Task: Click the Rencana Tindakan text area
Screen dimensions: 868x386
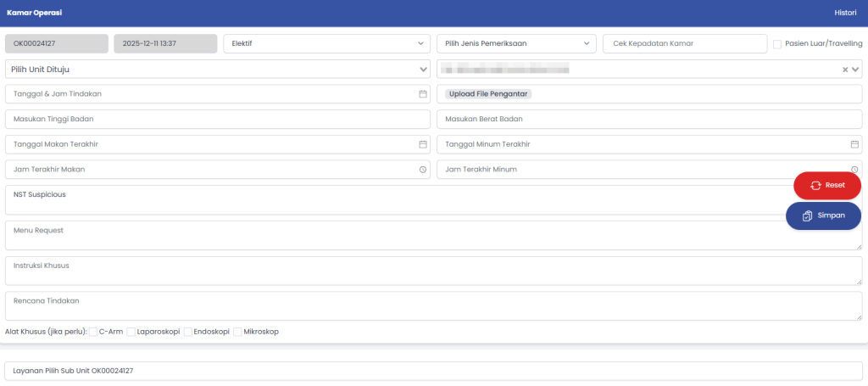Action: [433, 306]
